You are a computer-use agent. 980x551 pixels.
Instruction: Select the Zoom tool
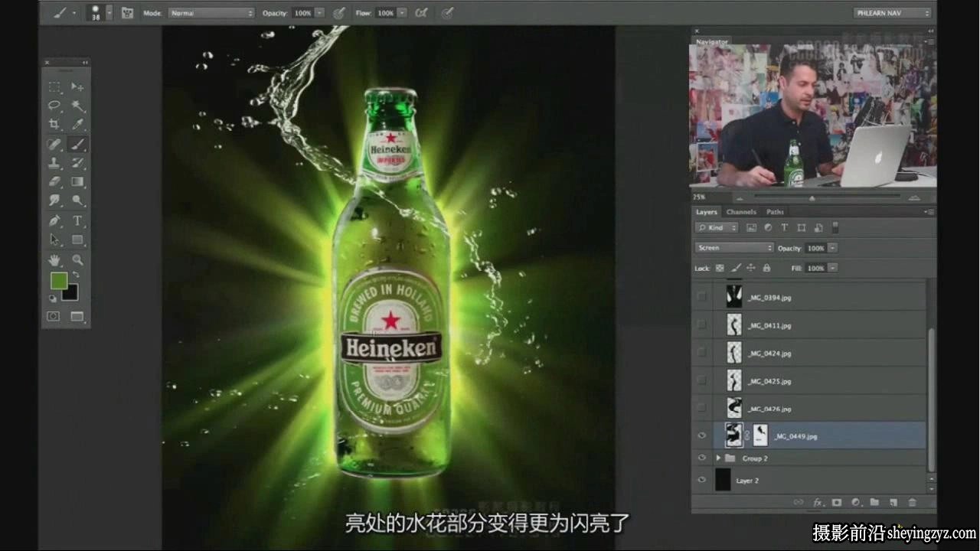[x=77, y=260]
